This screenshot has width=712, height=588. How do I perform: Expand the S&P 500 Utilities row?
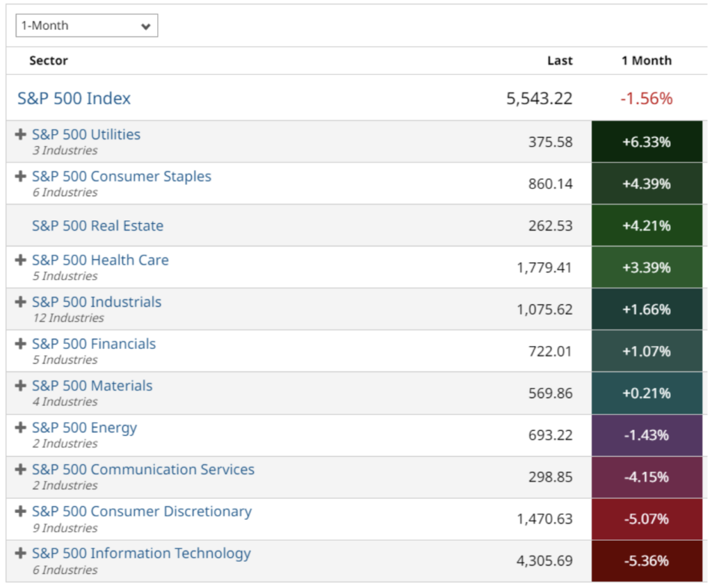[x=20, y=134]
